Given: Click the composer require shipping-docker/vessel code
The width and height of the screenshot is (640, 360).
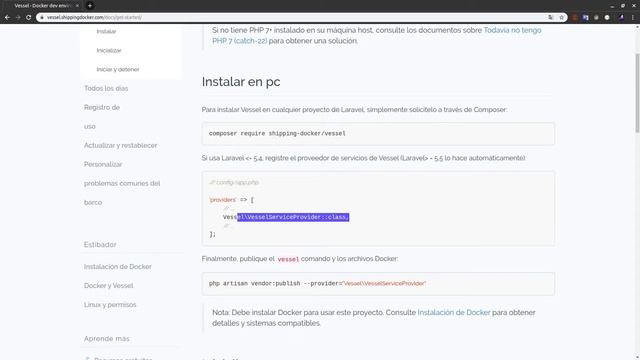Looking at the screenshot, I should [277, 133].
